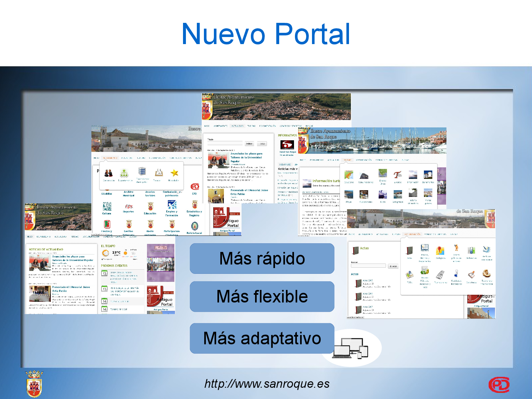Open the Departamentos org-chart icon
532x399 pixels.
(124, 173)
